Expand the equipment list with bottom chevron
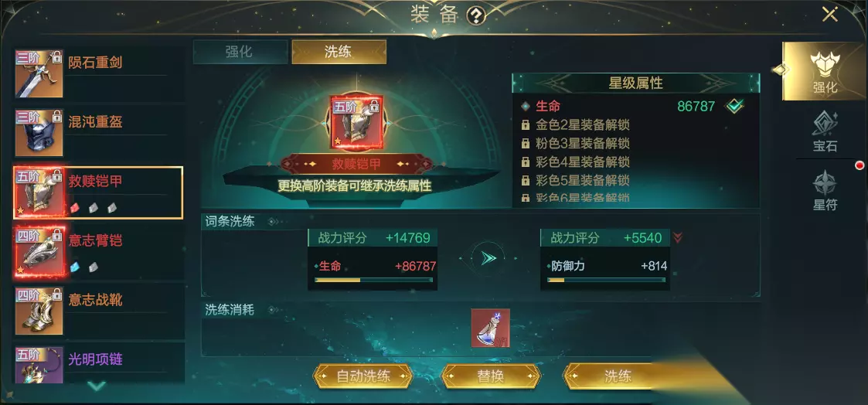The width and height of the screenshot is (868, 405). pyautogui.click(x=97, y=386)
